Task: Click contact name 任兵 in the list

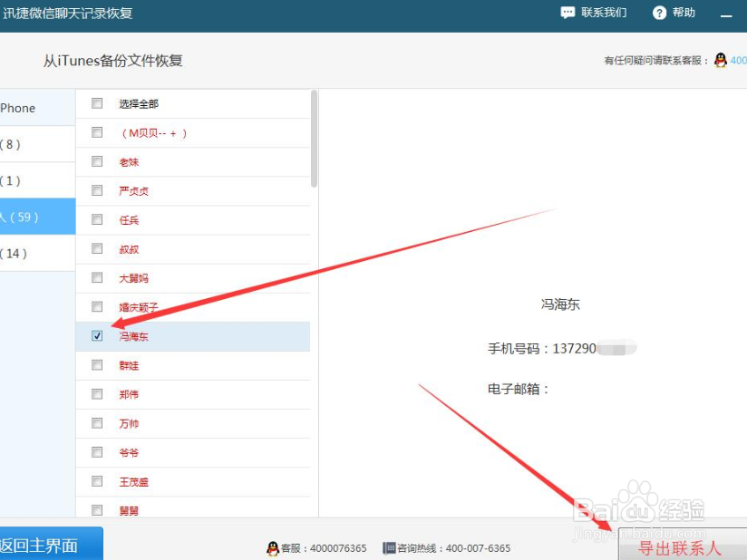Action: 129,220
